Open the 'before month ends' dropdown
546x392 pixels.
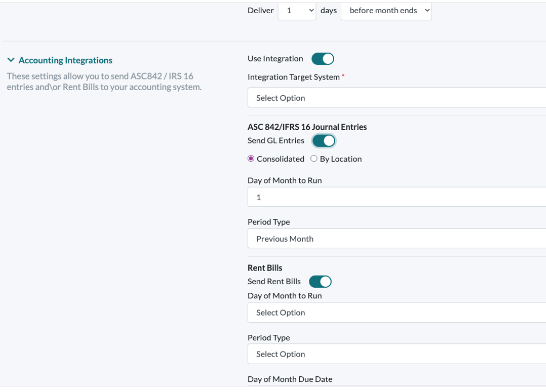click(386, 11)
